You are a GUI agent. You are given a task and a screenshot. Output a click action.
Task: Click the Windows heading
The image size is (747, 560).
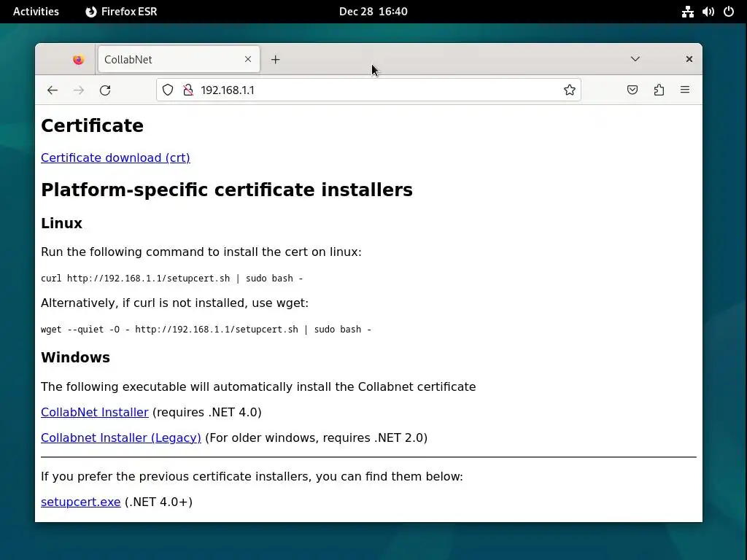point(75,357)
